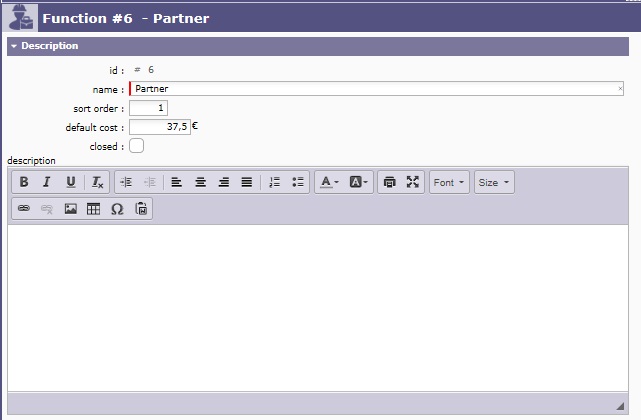Image resolution: width=641 pixels, height=420 pixels.
Task: Paste from Word icon
Action: (141, 209)
